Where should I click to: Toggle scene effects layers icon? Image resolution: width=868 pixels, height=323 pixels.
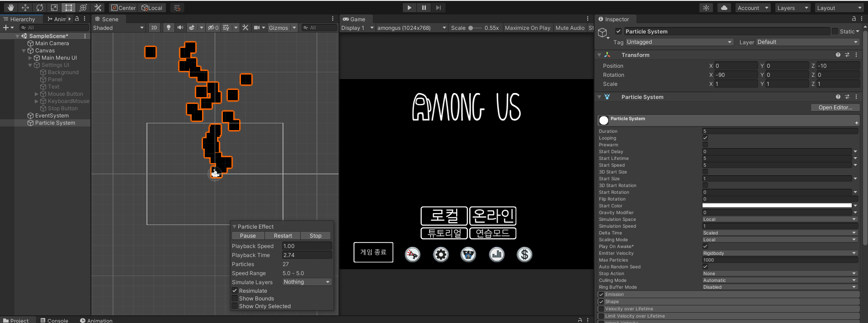(192, 28)
